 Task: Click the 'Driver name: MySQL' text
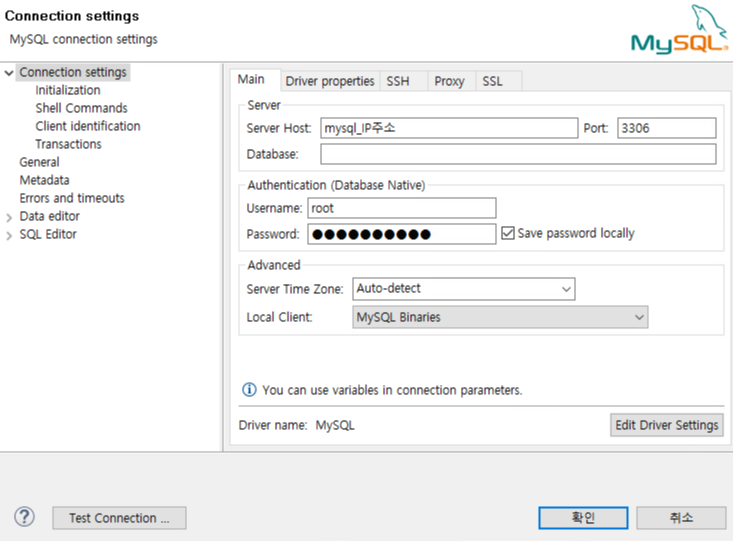(296, 425)
